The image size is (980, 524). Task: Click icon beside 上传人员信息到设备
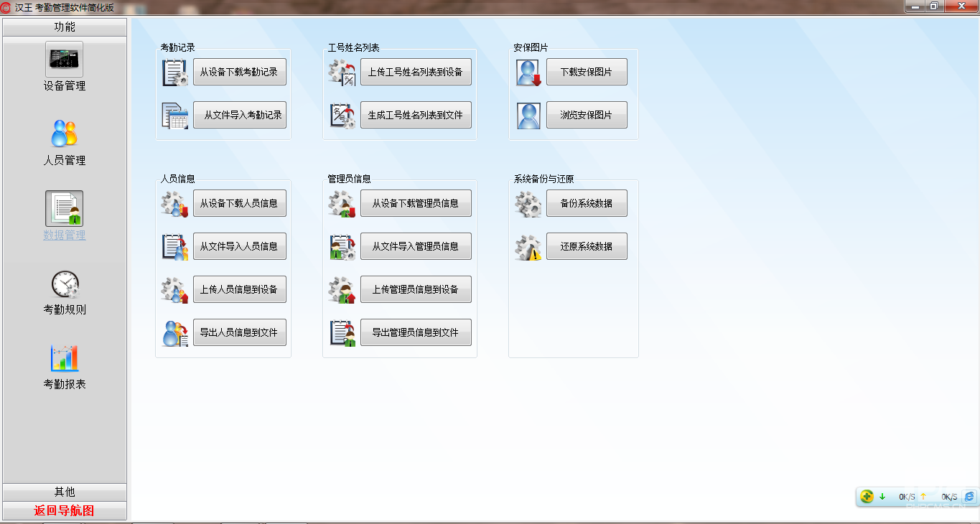[175, 290]
